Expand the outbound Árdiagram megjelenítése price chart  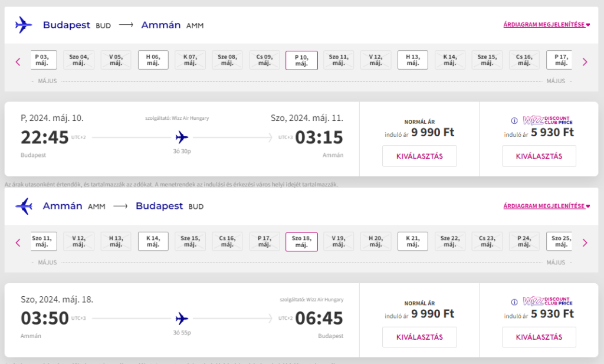(x=546, y=25)
